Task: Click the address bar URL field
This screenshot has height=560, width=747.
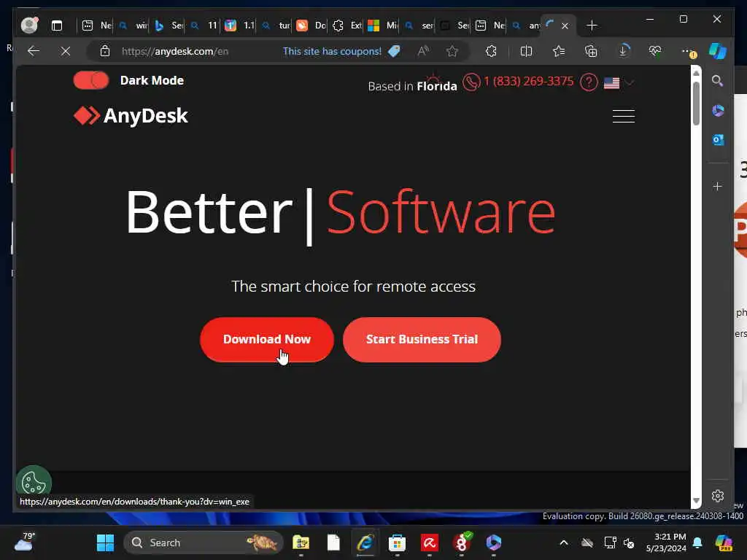Action: coord(175,52)
